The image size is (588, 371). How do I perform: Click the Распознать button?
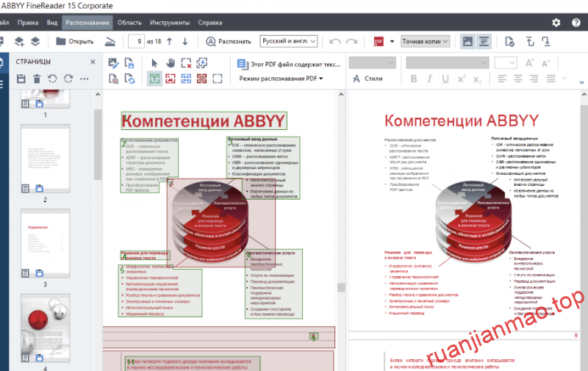tap(229, 42)
